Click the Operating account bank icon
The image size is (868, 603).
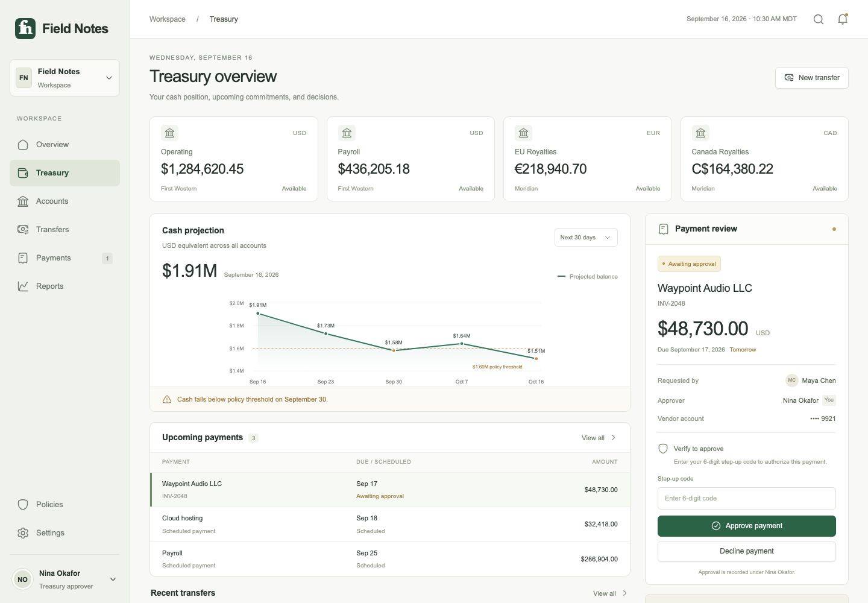point(170,133)
